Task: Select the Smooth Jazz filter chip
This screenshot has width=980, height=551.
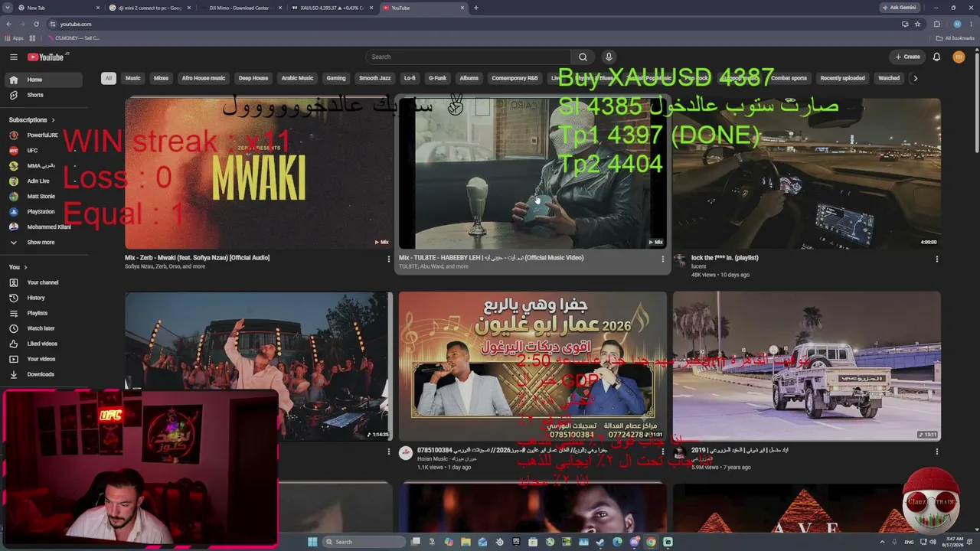Action: tap(375, 78)
